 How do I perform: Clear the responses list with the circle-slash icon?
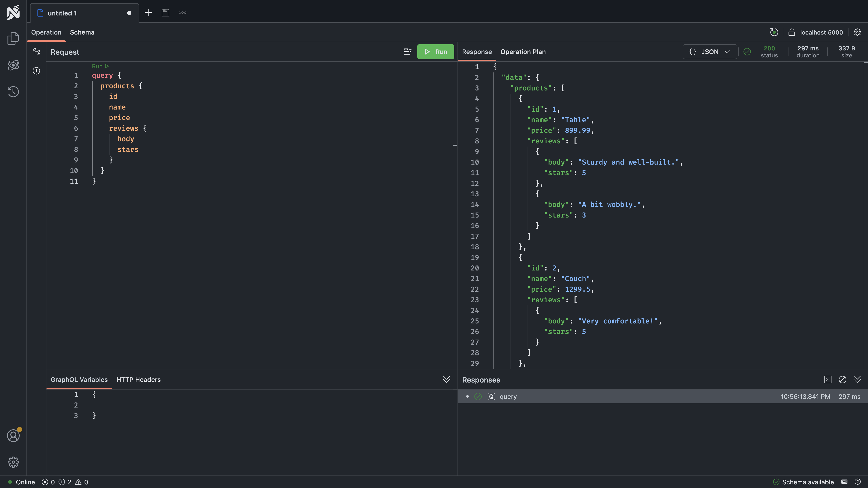click(842, 380)
